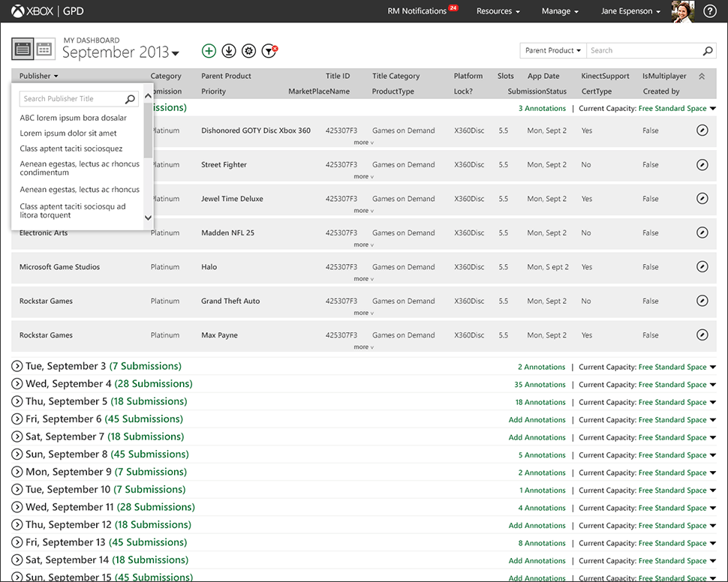Collapse the table header columns
Image resolution: width=728 pixels, height=582 pixels.
tap(702, 76)
